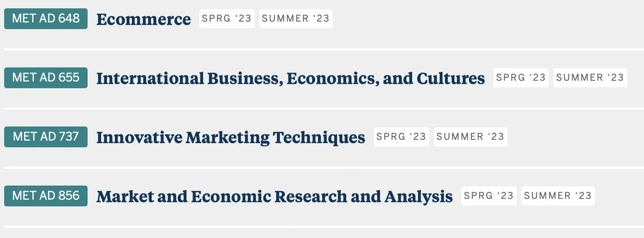Click the divider below International Business row

tap(322, 108)
